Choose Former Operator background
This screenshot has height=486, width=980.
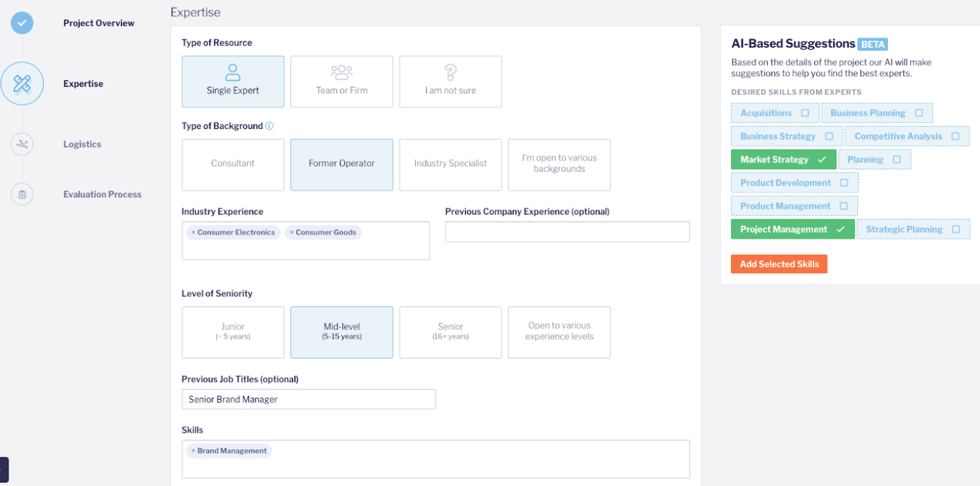tap(342, 165)
